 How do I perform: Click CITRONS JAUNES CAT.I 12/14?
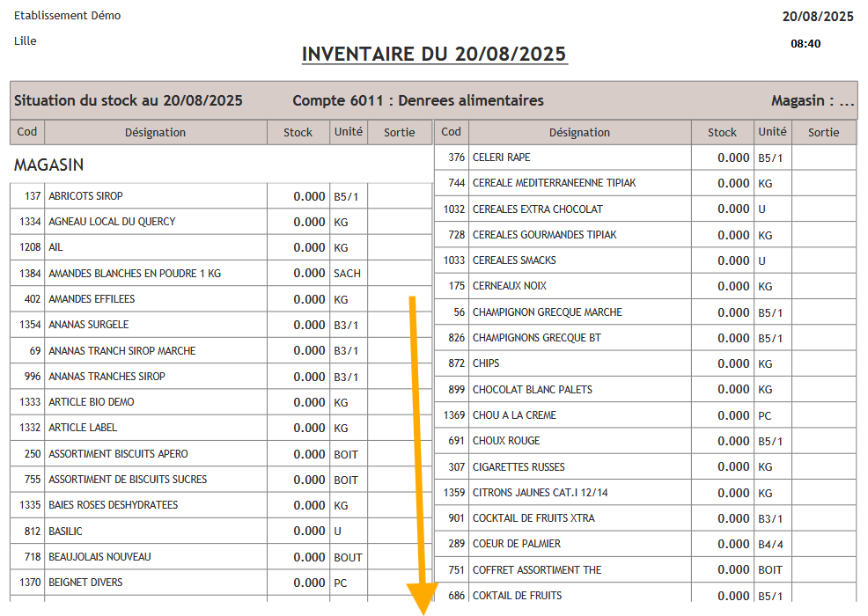(541, 493)
